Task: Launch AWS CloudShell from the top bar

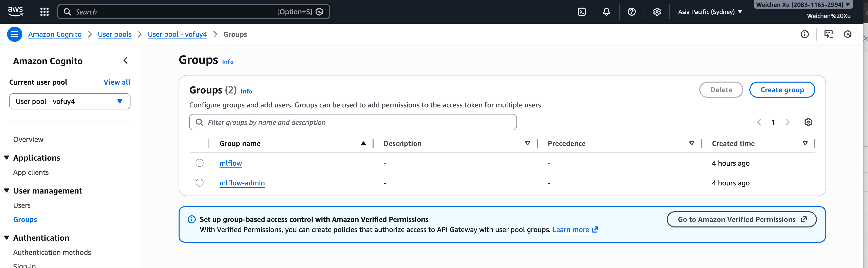Action: 582,11
